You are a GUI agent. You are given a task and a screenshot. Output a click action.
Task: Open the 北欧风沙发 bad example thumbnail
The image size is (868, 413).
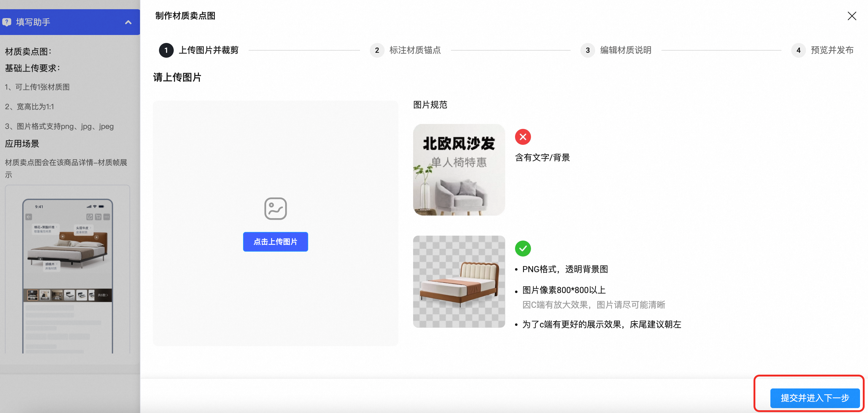point(459,170)
